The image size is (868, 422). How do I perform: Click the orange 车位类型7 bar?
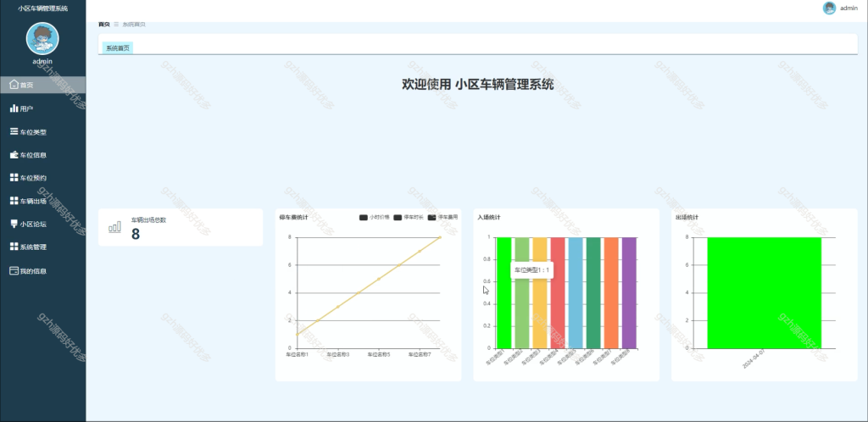coord(611,293)
